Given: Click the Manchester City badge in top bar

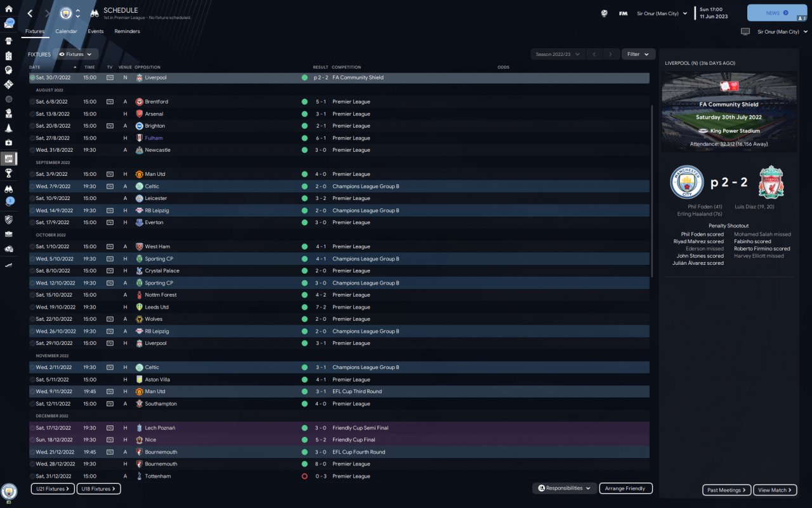Looking at the screenshot, I should point(66,13).
